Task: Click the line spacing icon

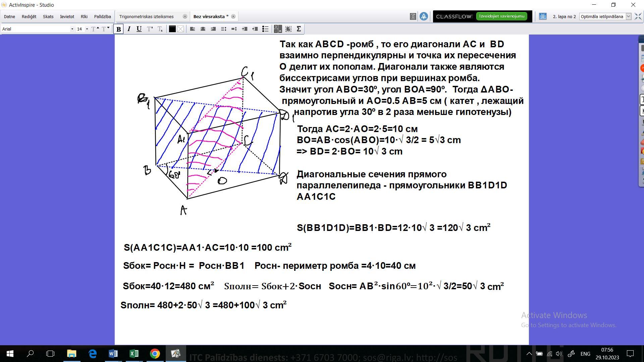Action: pyautogui.click(x=224, y=29)
